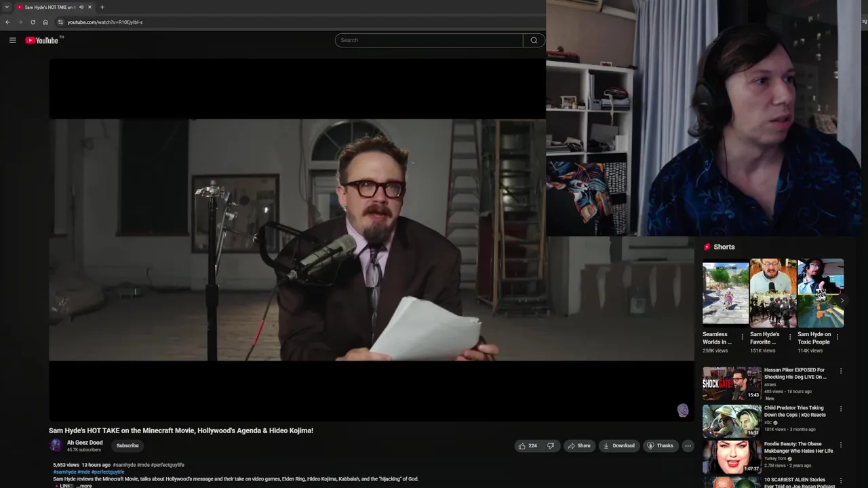The width and height of the screenshot is (868, 488).
Task: Expand description with ...more
Action: point(83,486)
